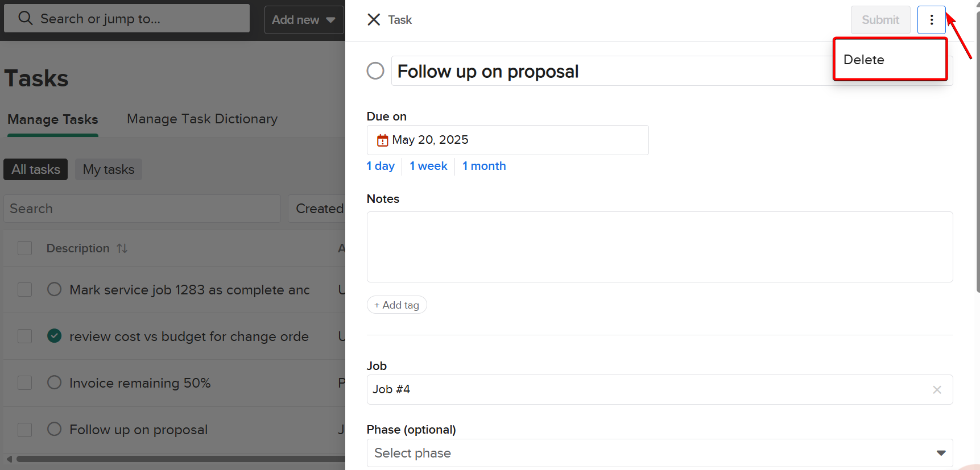Click into the Notes text area

click(659, 247)
